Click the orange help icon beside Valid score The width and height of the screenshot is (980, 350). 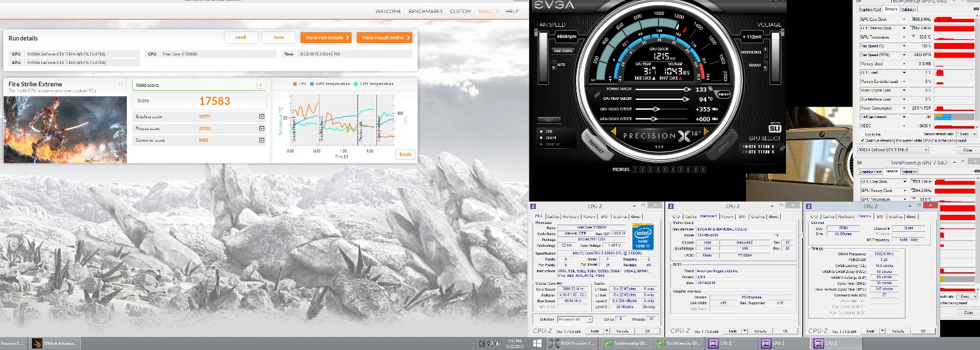[x=261, y=85]
